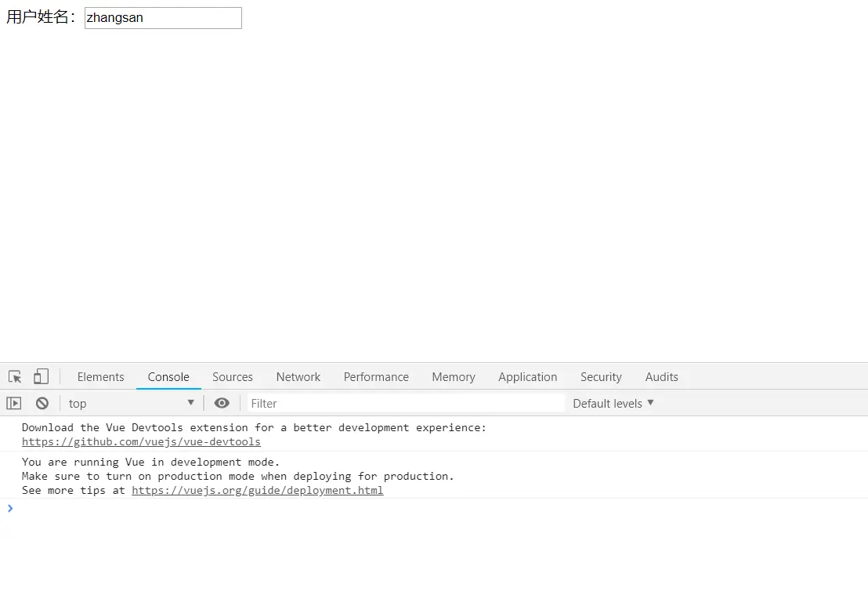This screenshot has height=606, width=868.
Task: Toggle the device toolbar icon
Action: [41, 376]
